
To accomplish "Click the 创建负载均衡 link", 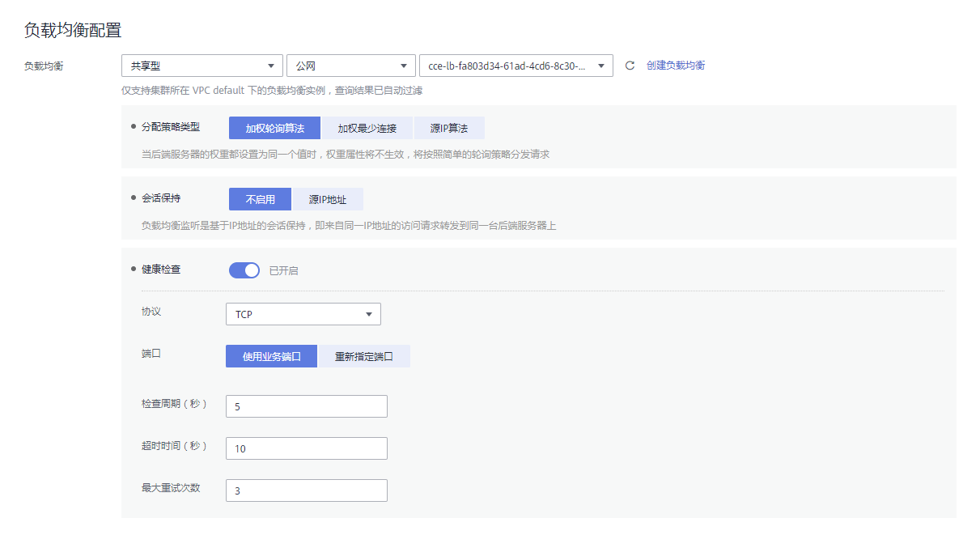I will (676, 66).
